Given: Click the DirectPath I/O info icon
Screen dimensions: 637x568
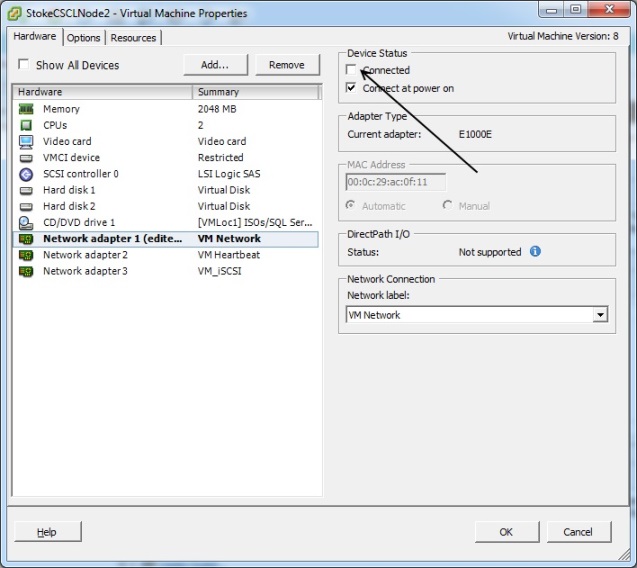Looking at the screenshot, I should click(535, 251).
